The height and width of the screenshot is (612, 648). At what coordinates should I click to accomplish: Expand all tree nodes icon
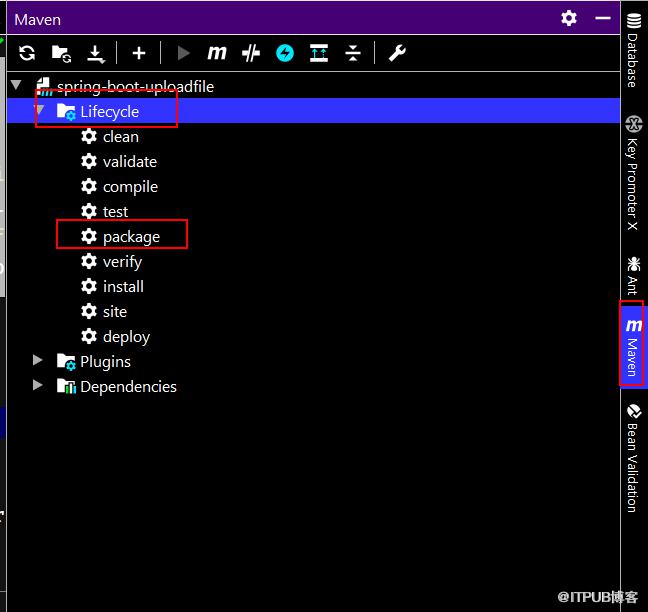319,53
